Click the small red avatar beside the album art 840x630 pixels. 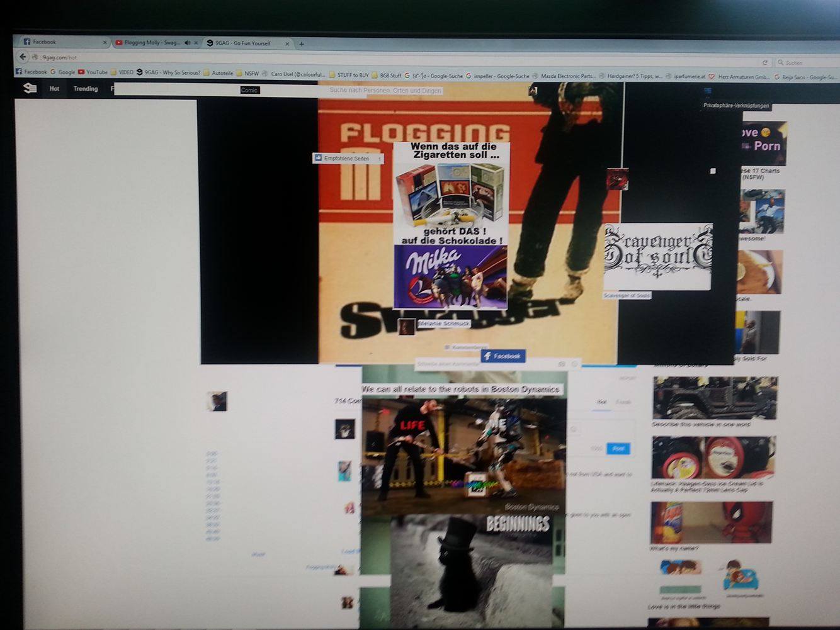pyautogui.click(x=617, y=179)
